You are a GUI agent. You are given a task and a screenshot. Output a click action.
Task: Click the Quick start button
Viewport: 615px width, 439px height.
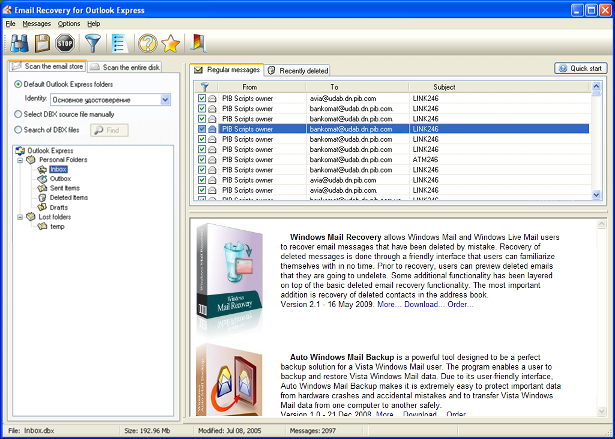pyautogui.click(x=580, y=69)
